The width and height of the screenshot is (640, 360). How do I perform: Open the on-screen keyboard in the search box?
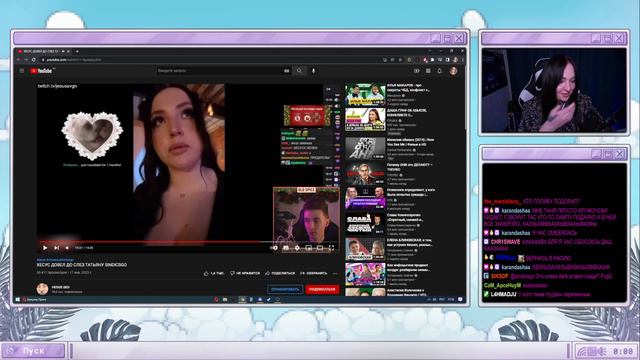(x=287, y=71)
